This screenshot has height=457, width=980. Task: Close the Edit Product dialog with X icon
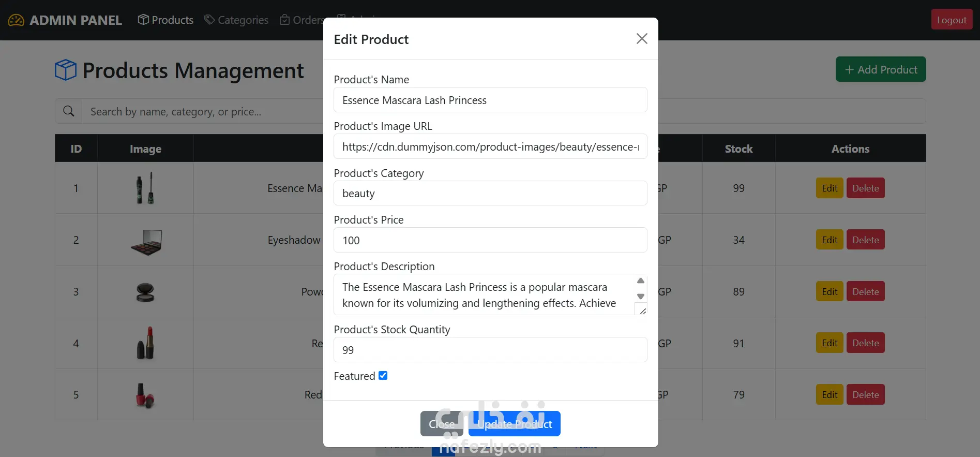pos(641,39)
